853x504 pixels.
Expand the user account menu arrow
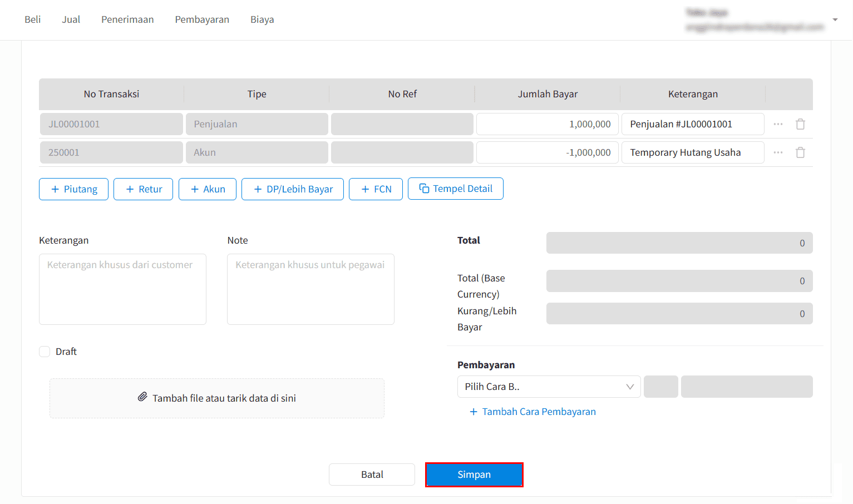[x=835, y=20]
